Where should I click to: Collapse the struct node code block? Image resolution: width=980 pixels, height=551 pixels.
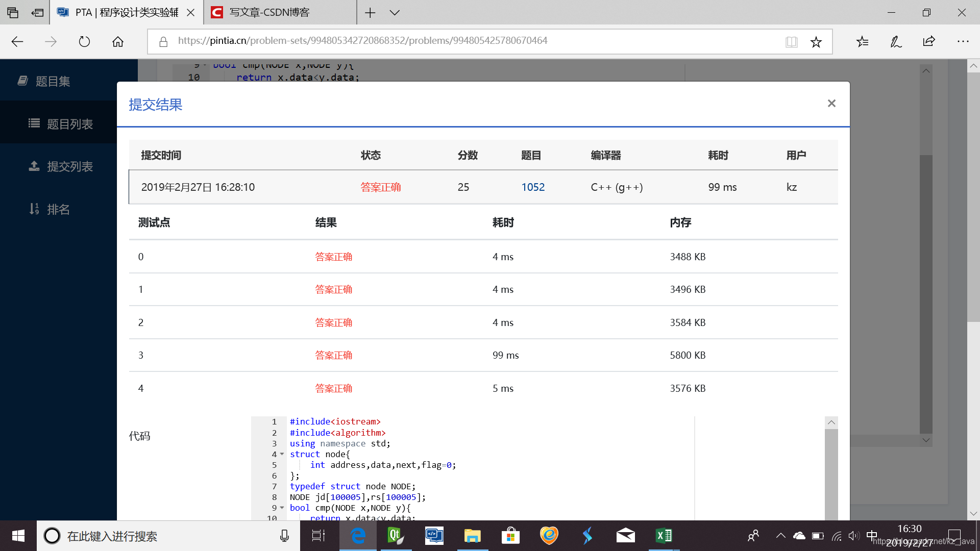tap(281, 454)
